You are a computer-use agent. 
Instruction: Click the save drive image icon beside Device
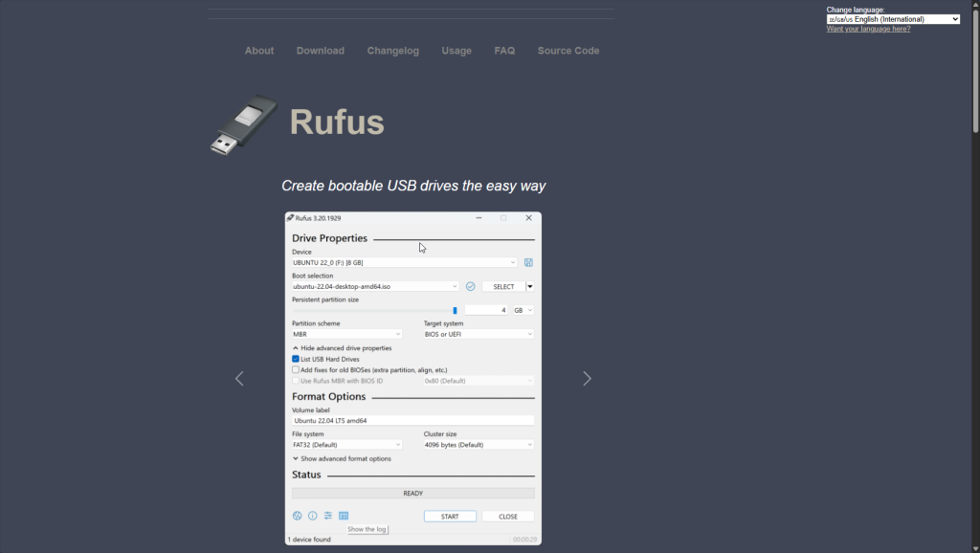(528, 262)
